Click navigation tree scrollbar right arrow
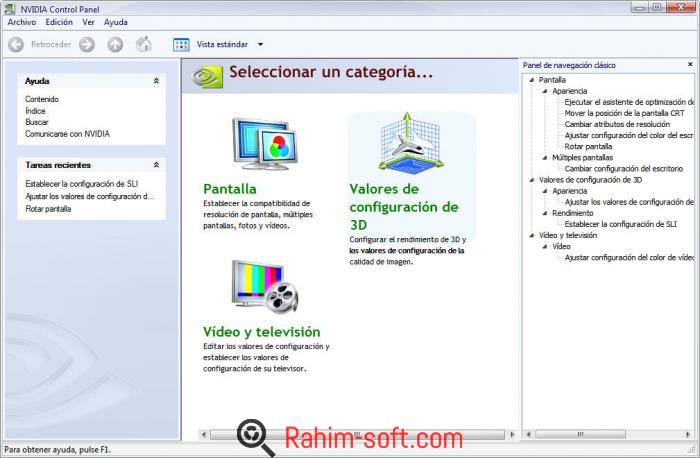This screenshot has width=700, height=458. [x=688, y=434]
